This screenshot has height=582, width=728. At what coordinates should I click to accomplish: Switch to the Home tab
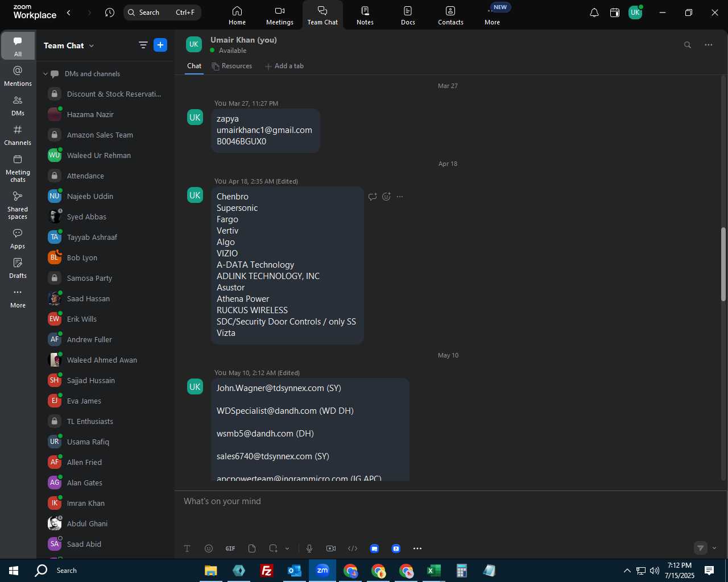click(237, 15)
